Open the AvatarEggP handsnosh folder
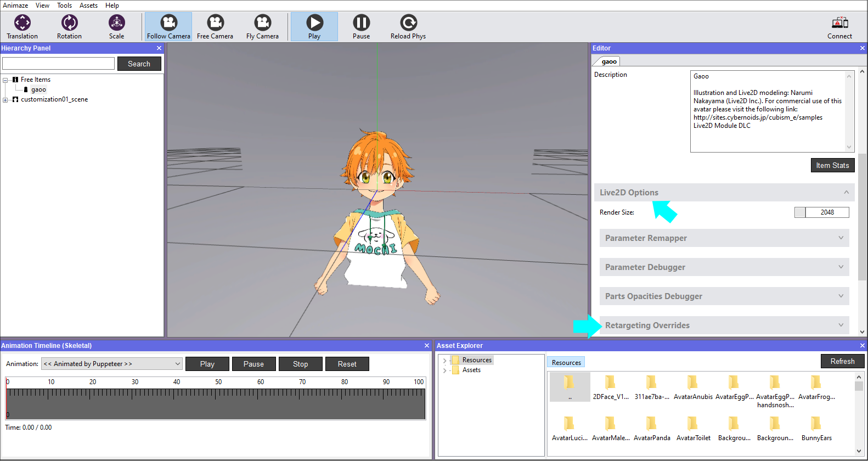The image size is (868, 461). [775, 391]
